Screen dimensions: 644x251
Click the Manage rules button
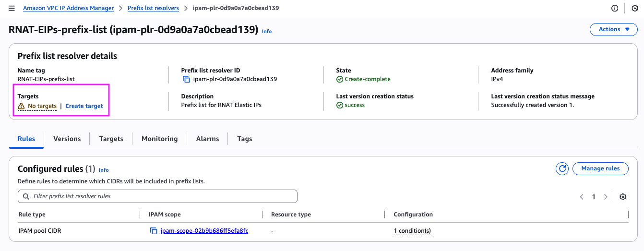click(x=600, y=168)
